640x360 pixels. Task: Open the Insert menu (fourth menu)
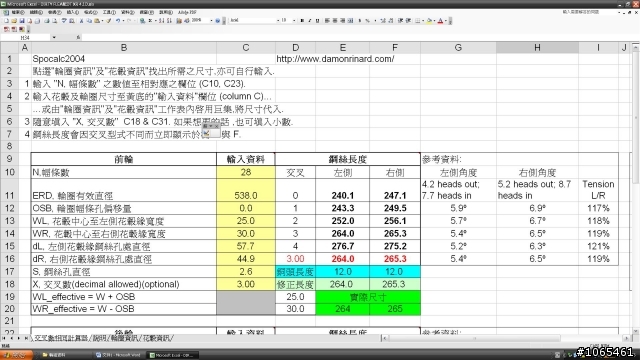pyautogui.click(x=73, y=13)
